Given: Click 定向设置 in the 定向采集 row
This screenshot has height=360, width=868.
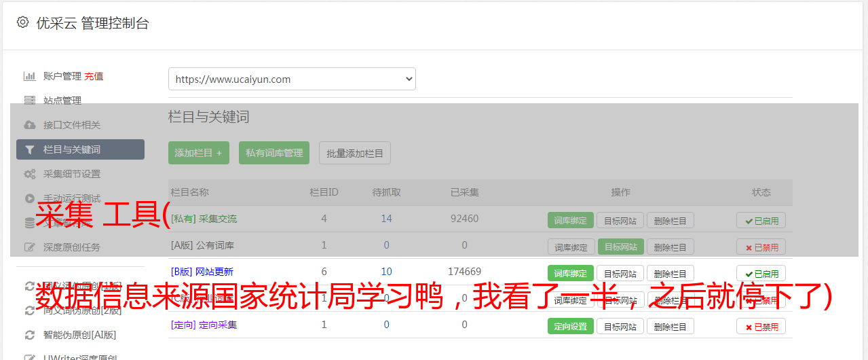Looking at the screenshot, I should pos(571,326).
